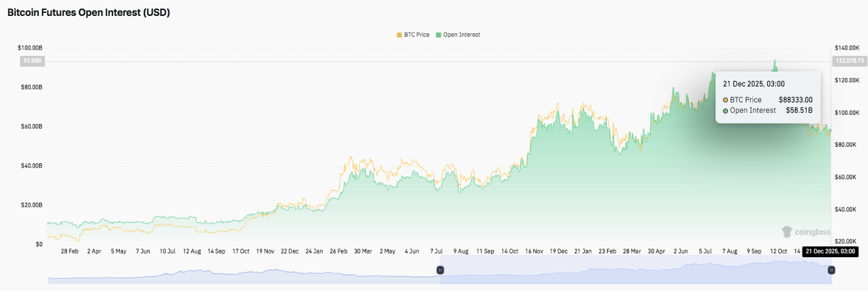This screenshot has width=868, height=291.
Task: Click the tooltip date header text
Action: pyautogui.click(x=754, y=84)
